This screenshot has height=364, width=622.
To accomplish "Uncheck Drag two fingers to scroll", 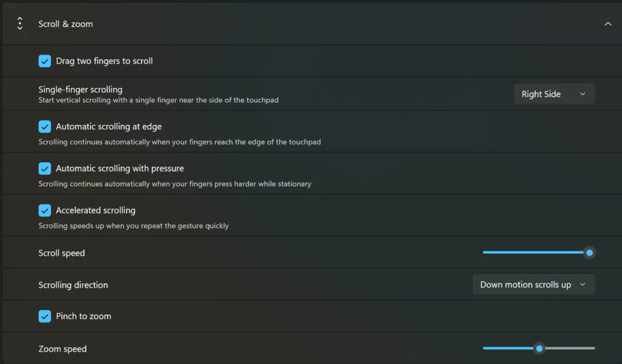I will (x=45, y=61).
